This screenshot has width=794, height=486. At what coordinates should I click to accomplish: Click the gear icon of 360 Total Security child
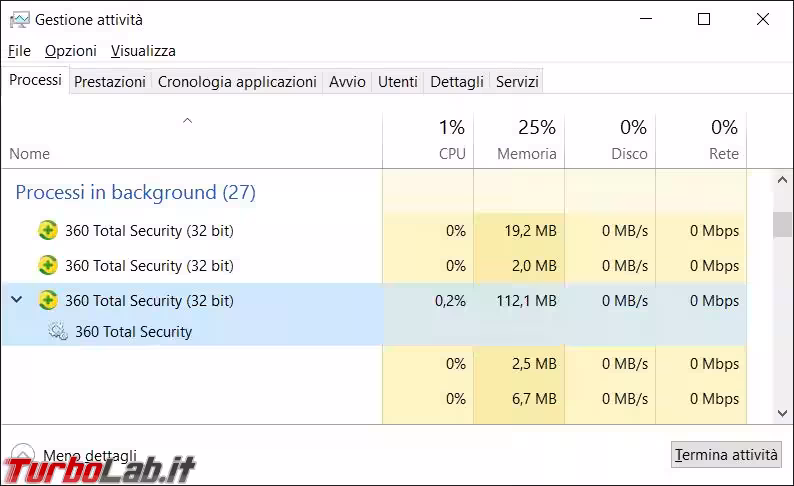[x=58, y=332]
